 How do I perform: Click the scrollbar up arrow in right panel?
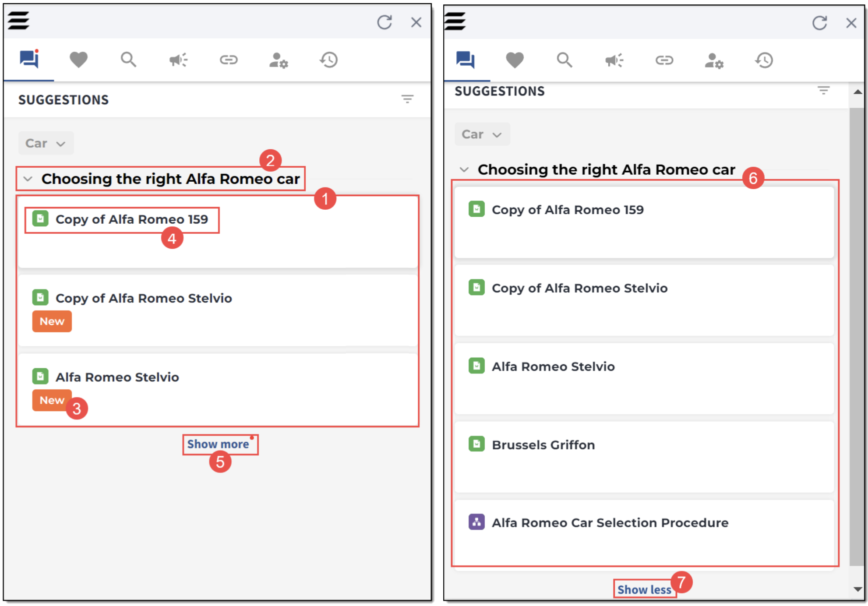click(x=857, y=92)
